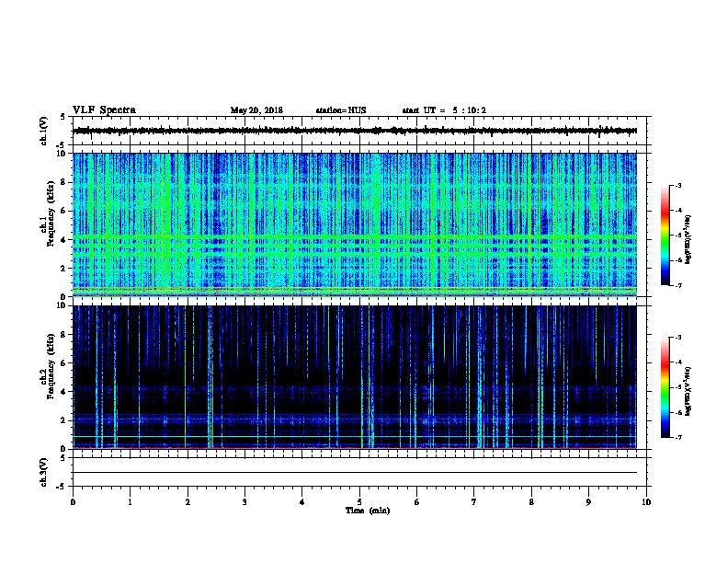Screen dimensions: 728x563
Task: Click the ch.1 "Frequency (kHz)" axis label
Action: point(51,213)
